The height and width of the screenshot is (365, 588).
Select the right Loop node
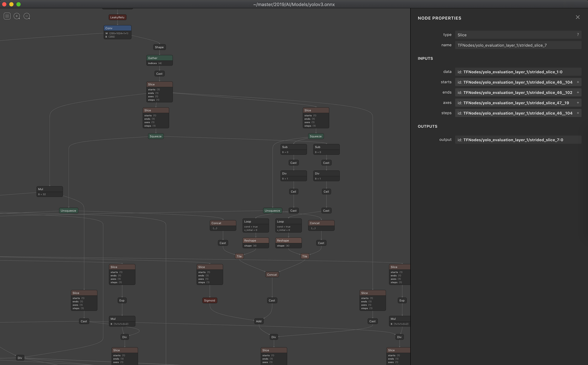[289, 225]
